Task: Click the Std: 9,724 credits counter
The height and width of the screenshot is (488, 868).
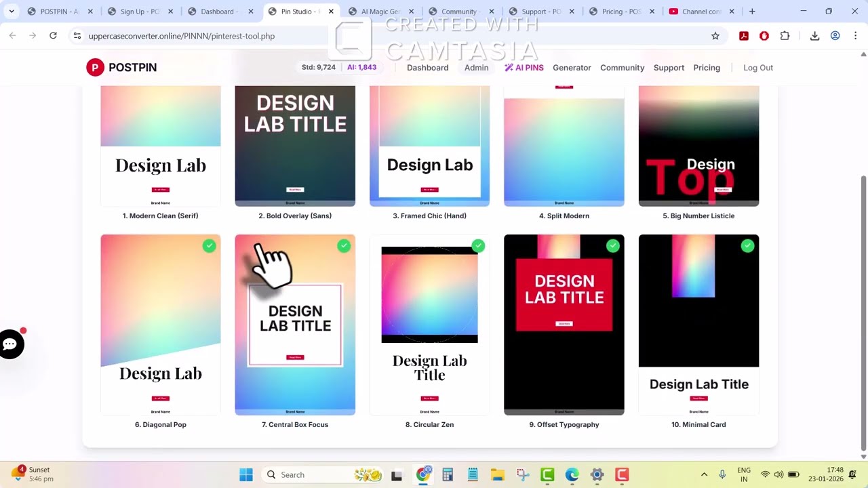Action: tap(319, 67)
